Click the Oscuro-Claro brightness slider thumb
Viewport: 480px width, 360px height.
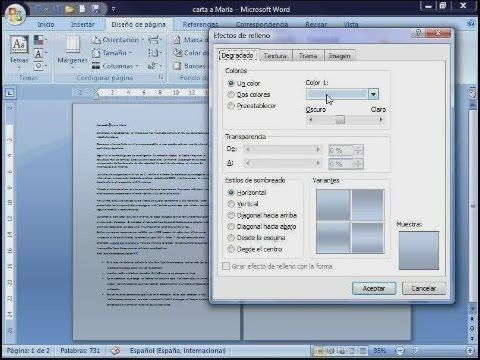(x=340, y=120)
